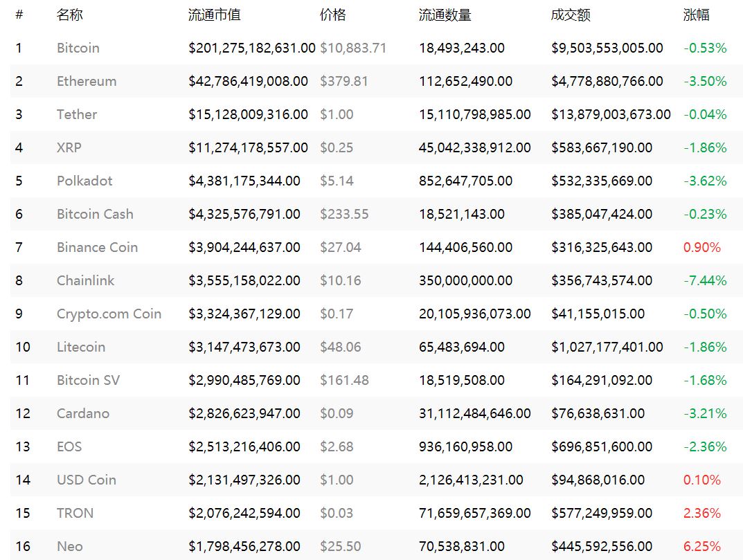
Task: Open the Cardano coin page
Action: 83,413
